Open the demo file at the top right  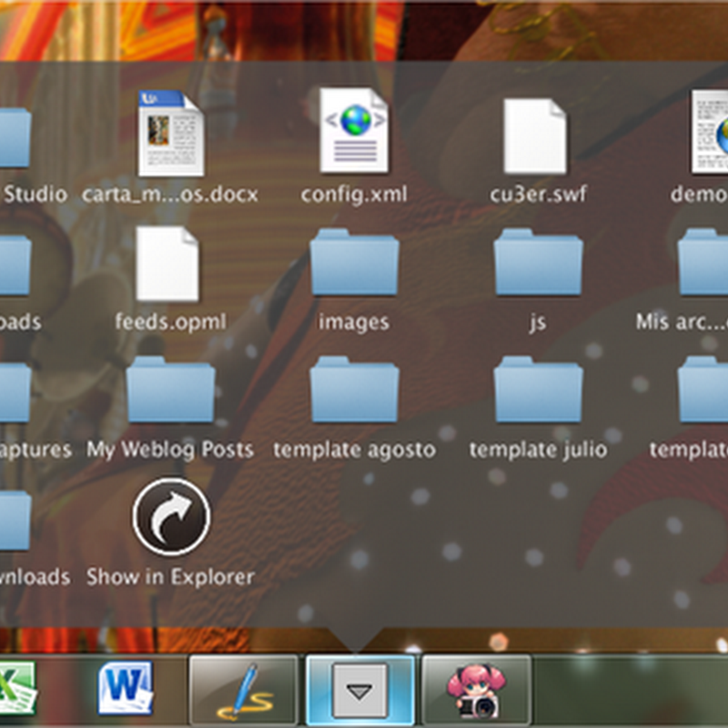(x=709, y=134)
